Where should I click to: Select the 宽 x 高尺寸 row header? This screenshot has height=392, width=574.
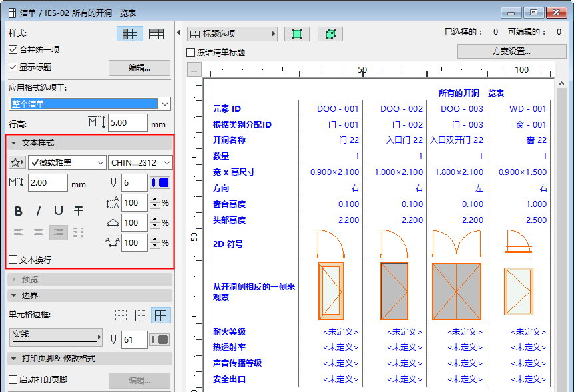[x=254, y=172]
